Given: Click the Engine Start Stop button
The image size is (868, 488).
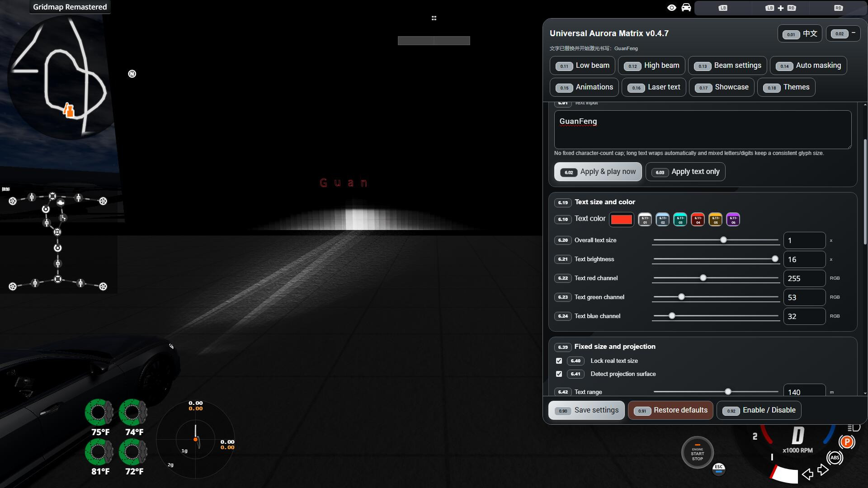Looking at the screenshot, I should pyautogui.click(x=698, y=453).
